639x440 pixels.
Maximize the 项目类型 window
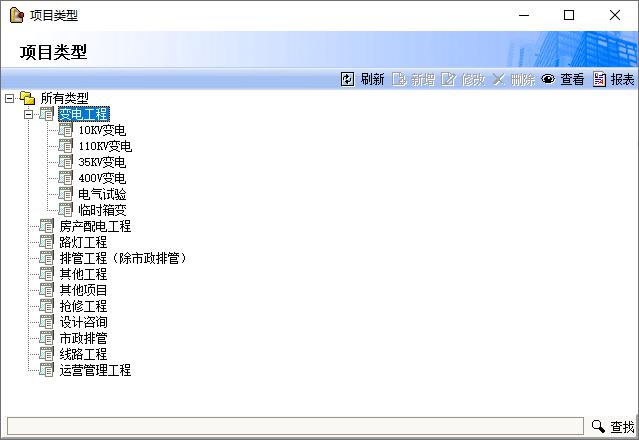click(x=569, y=15)
